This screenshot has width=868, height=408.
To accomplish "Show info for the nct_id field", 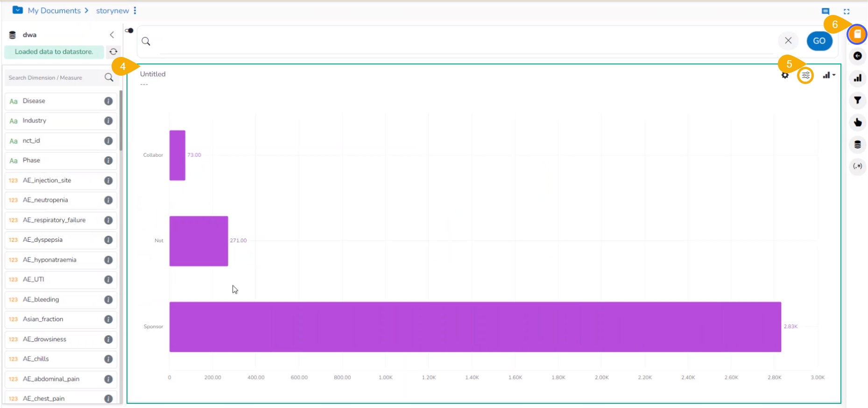I will 108,141.
